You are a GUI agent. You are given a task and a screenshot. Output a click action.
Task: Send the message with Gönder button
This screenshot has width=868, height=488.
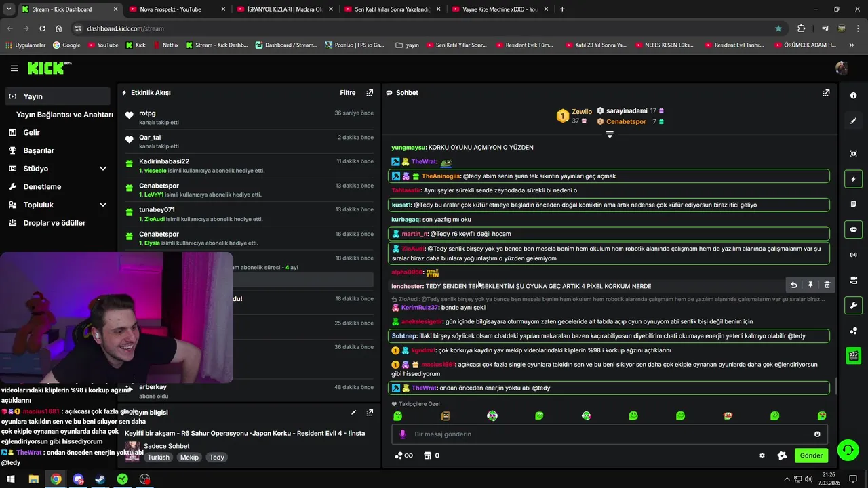[811, 455]
